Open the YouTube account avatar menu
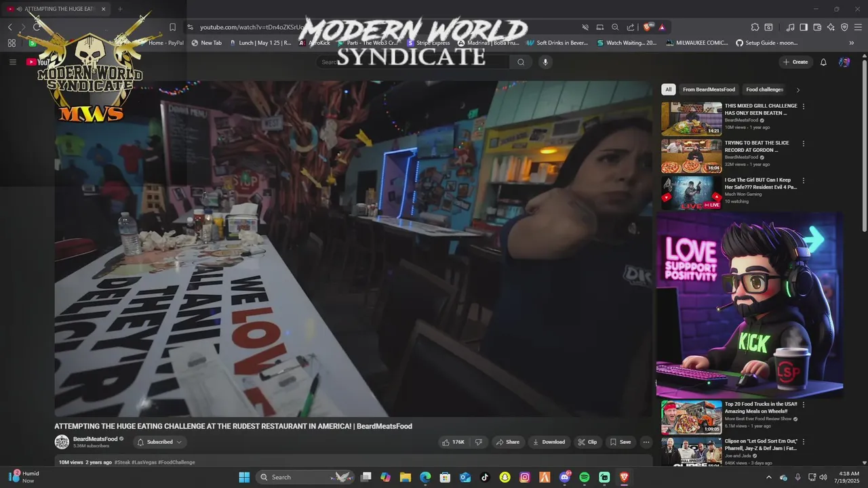868x488 pixels. click(x=844, y=62)
